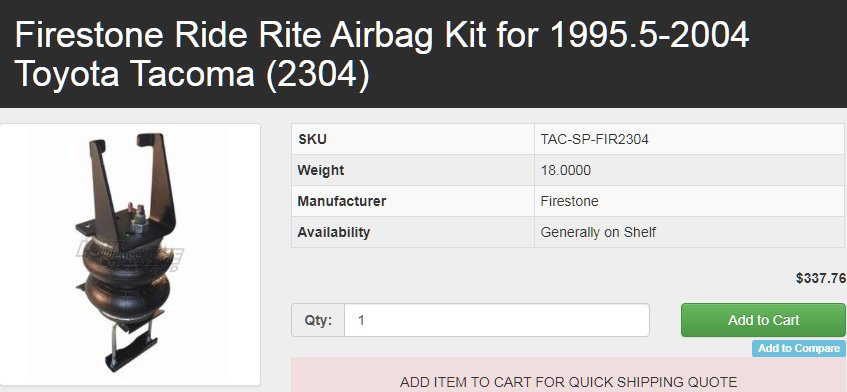847x392 pixels.
Task: Click the Firestone manufacturer value
Action: (x=569, y=201)
